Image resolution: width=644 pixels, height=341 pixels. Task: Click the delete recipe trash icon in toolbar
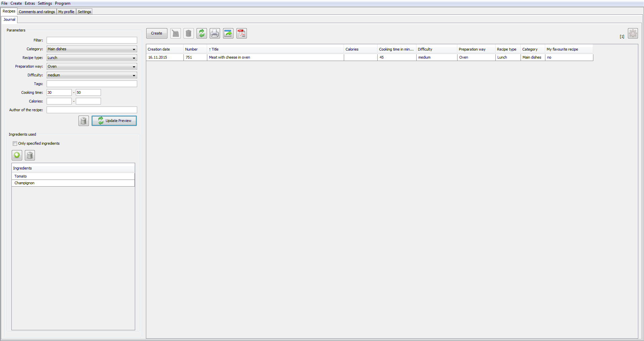tap(189, 33)
